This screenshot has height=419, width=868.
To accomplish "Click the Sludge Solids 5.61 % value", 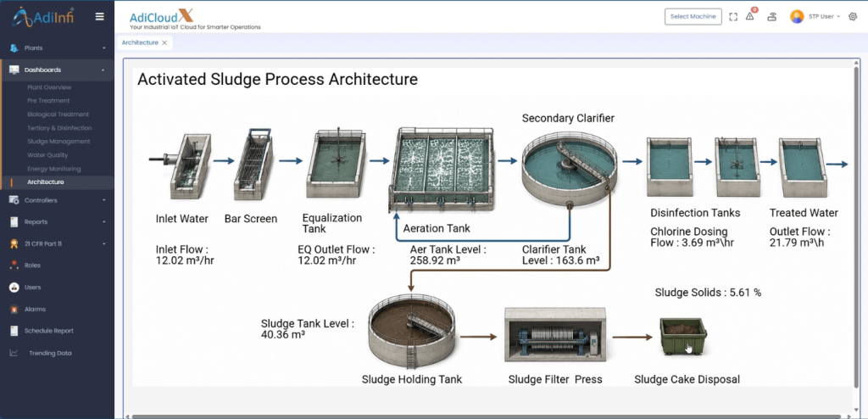I will [708, 292].
